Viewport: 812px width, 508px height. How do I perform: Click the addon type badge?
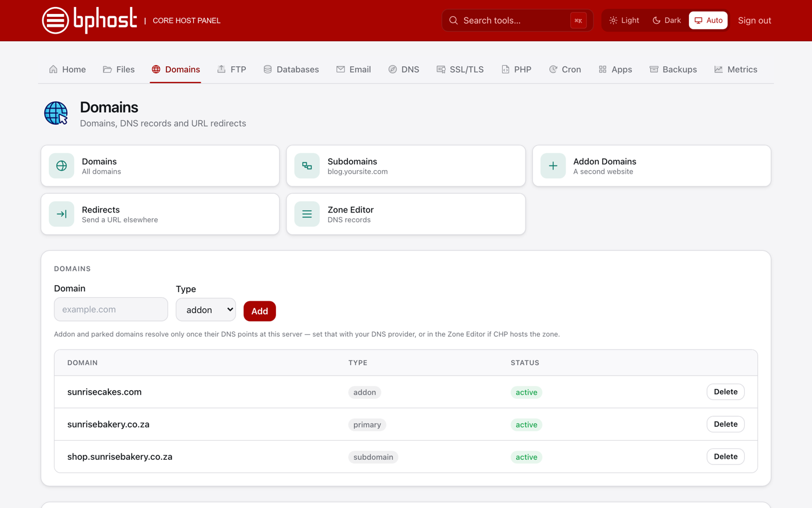pyautogui.click(x=364, y=392)
